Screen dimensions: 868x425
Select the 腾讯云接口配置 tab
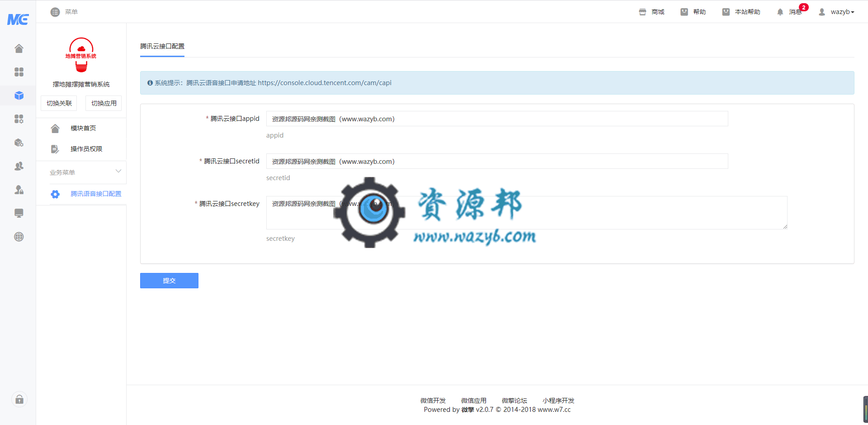click(162, 46)
